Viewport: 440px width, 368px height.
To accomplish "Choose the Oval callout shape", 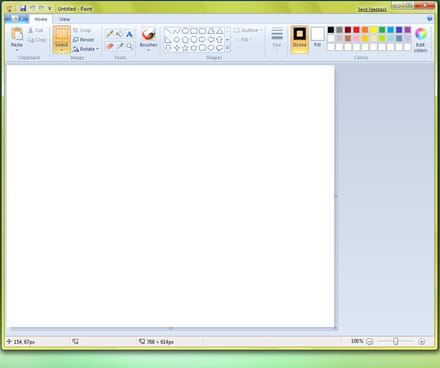I will tap(211, 48).
